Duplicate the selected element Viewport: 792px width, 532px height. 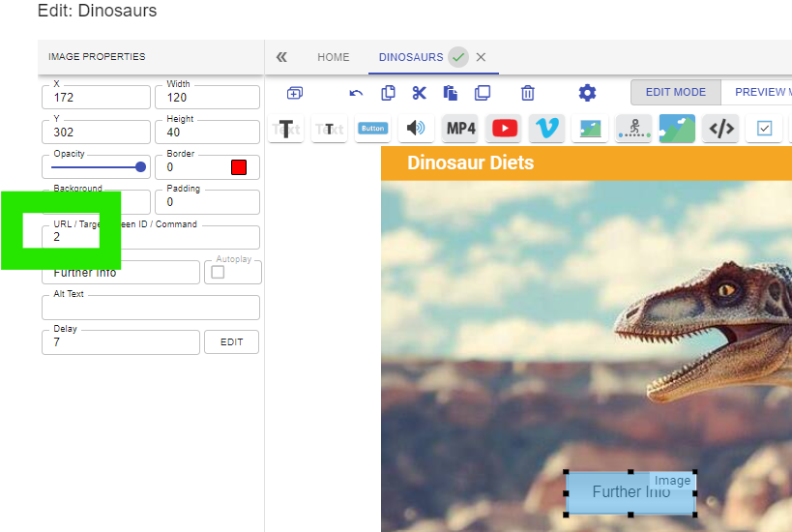point(483,93)
